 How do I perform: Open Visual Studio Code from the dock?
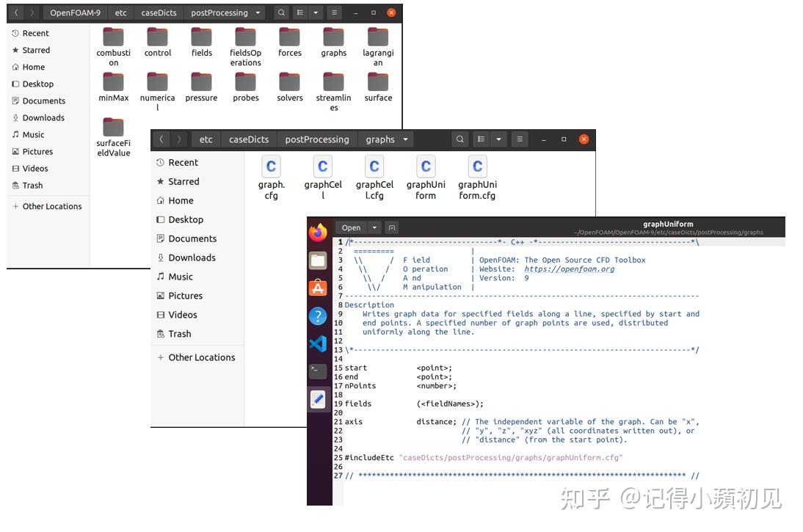click(x=318, y=343)
